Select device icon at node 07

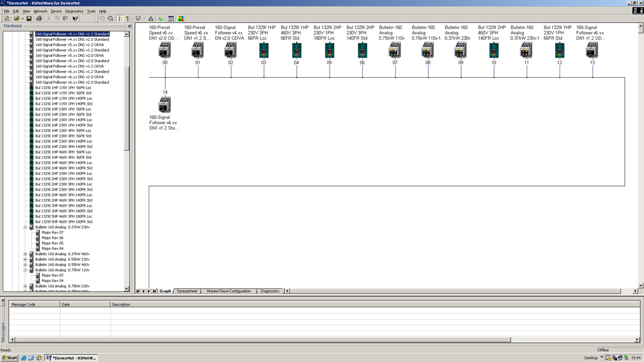point(395,50)
